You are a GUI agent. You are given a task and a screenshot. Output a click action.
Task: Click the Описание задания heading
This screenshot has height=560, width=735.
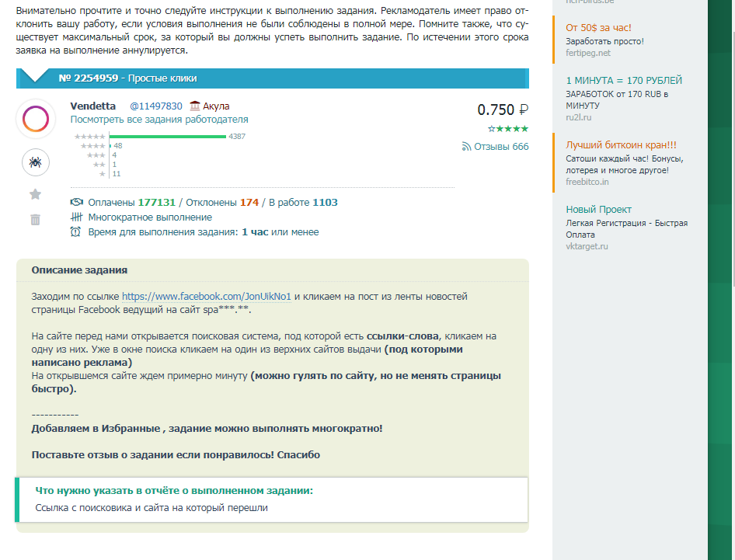click(79, 270)
